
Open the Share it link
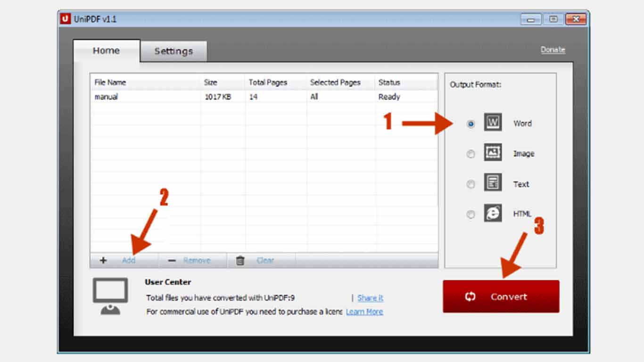(370, 298)
